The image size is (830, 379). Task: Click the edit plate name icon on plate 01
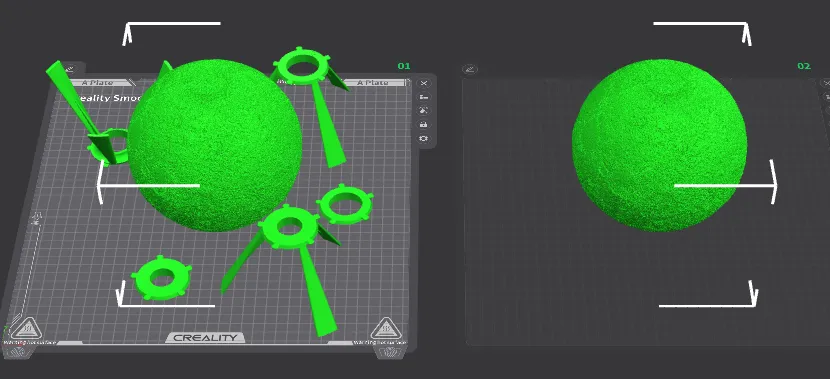pos(69,69)
